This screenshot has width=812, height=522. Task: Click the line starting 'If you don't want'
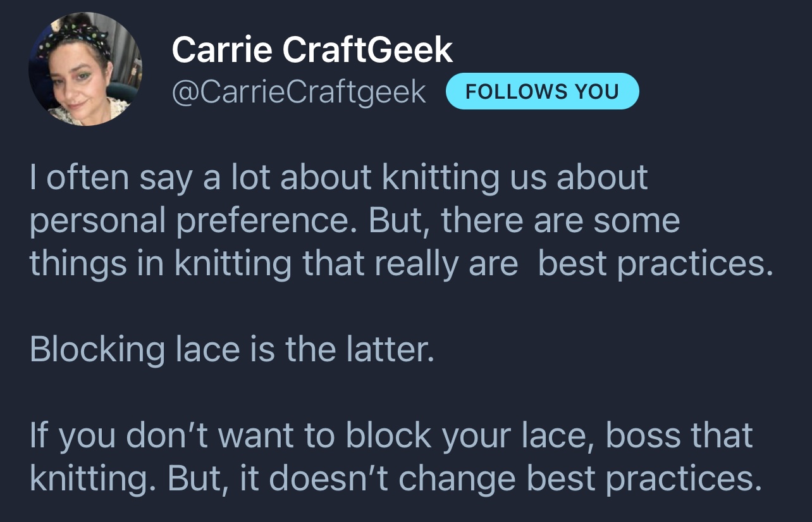(391, 437)
